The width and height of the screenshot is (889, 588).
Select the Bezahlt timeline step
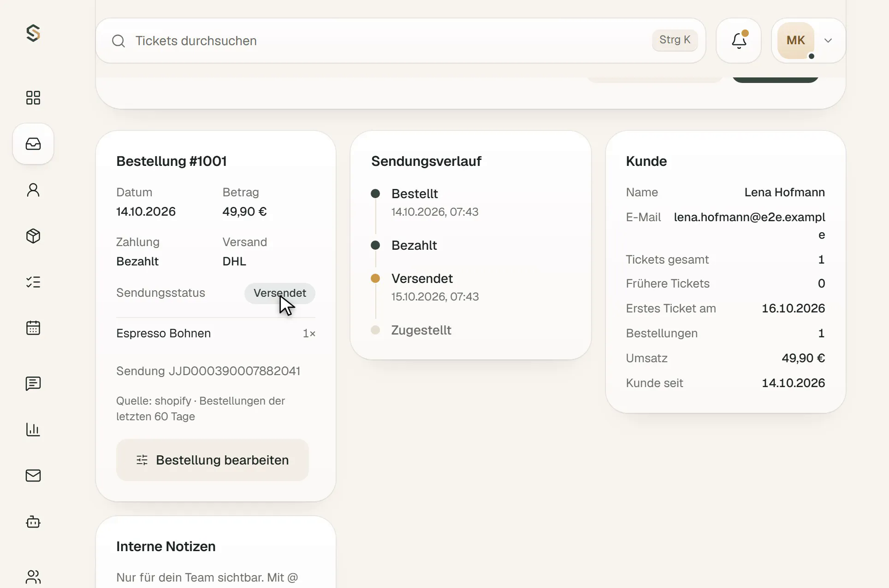point(414,246)
